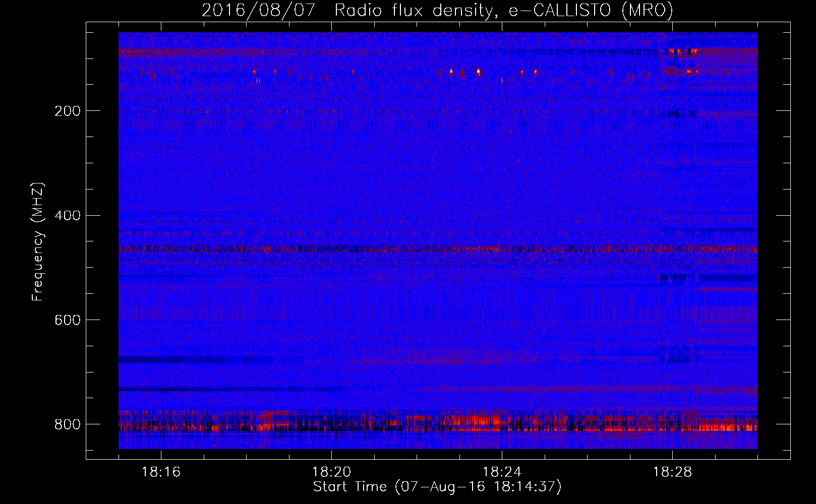Pick the "18:28" time tick label
The image size is (816, 504).
click(x=672, y=472)
